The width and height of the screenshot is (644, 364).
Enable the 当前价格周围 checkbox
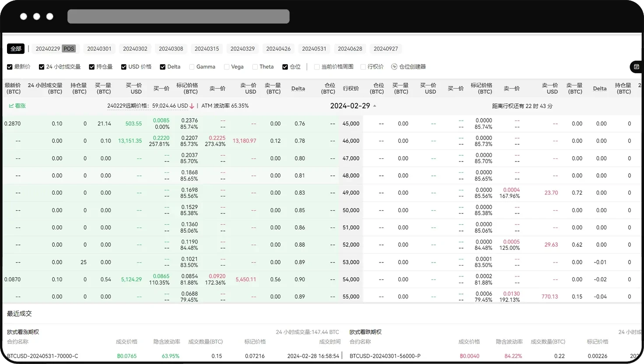(x=317, y=67)
